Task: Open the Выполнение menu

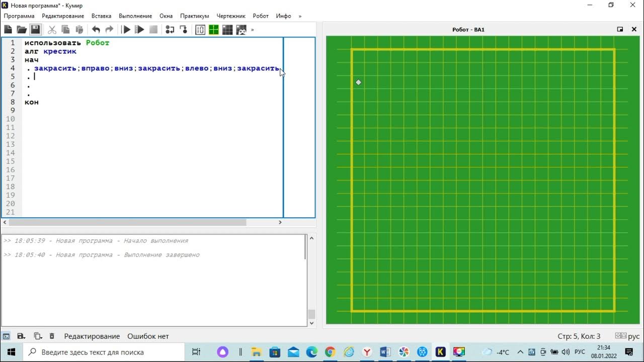Action: click(135, 16)
